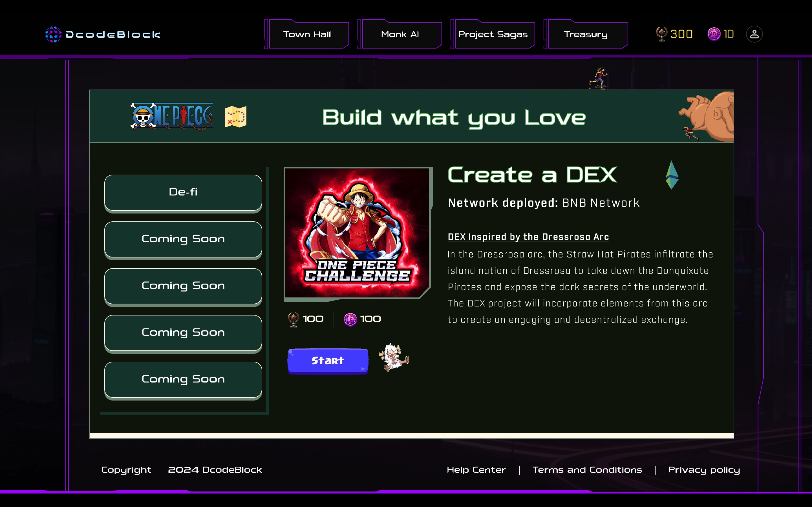Go to Monk AI section
This screenshot has width=812, height=507.
click(x=400, y=35)
